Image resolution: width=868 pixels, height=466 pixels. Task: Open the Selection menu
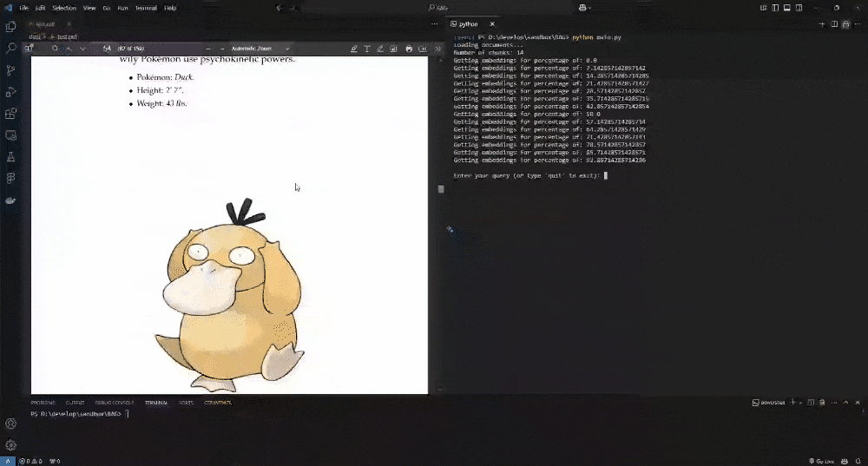tap(64, 8)
